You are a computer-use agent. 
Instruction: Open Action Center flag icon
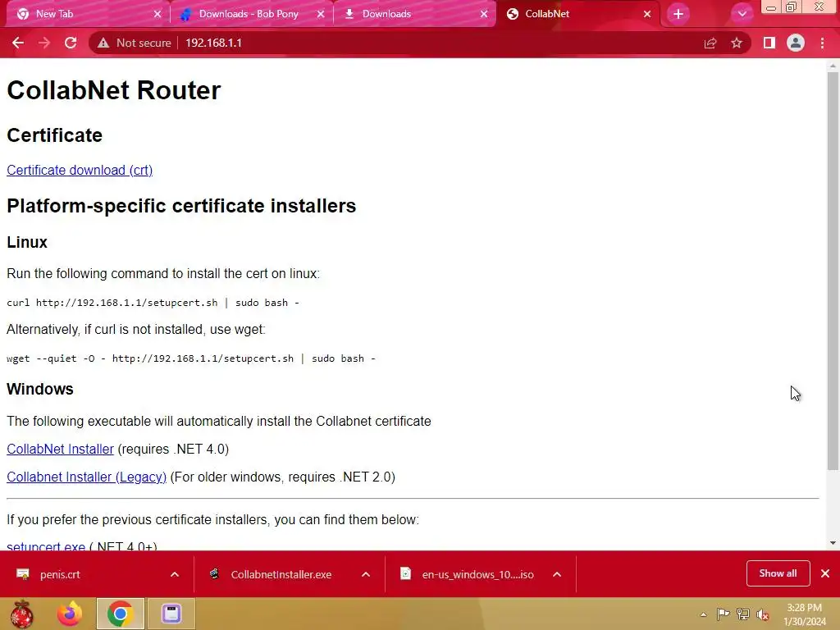click(723, 614)
